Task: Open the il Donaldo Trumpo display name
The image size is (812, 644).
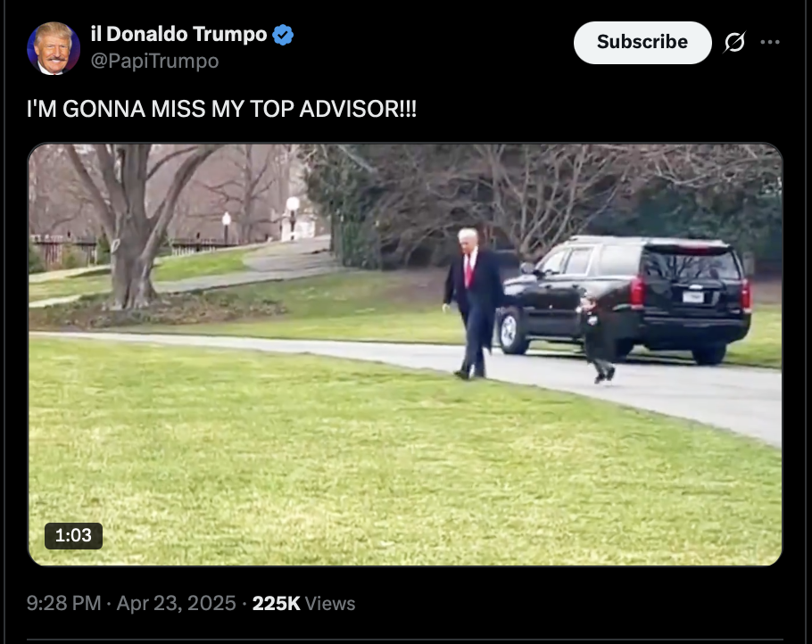Action: pos(178,34)
